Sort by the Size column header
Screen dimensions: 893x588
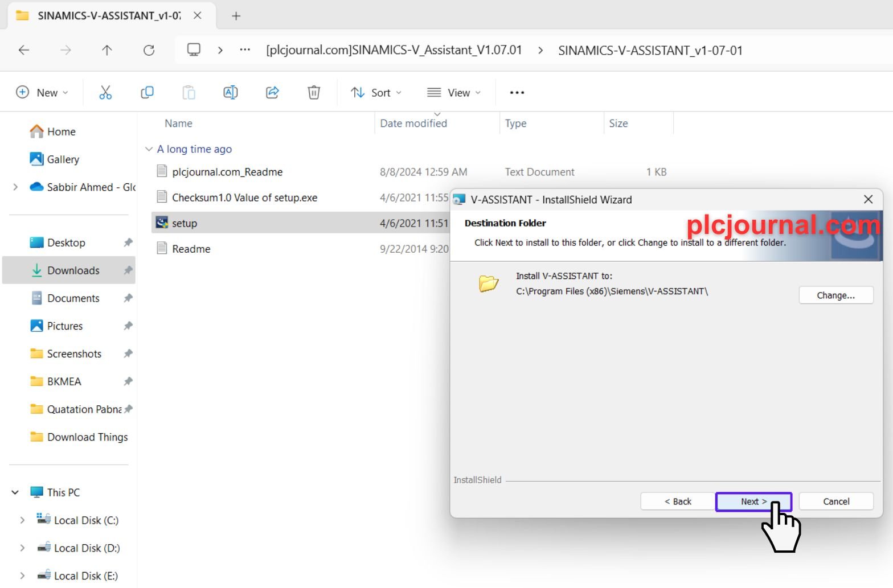pyautogui.click(x=618, y=123)
